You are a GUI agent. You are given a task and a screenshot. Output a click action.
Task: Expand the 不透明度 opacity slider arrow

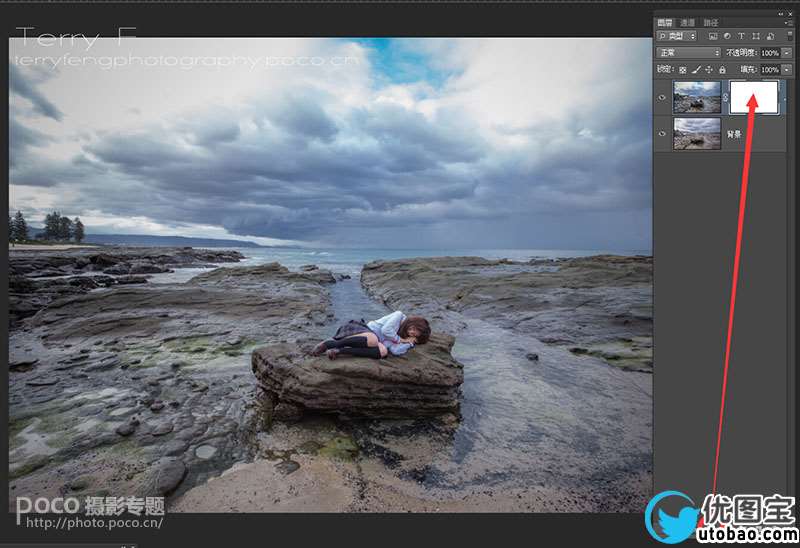click(x=787, y=53)
